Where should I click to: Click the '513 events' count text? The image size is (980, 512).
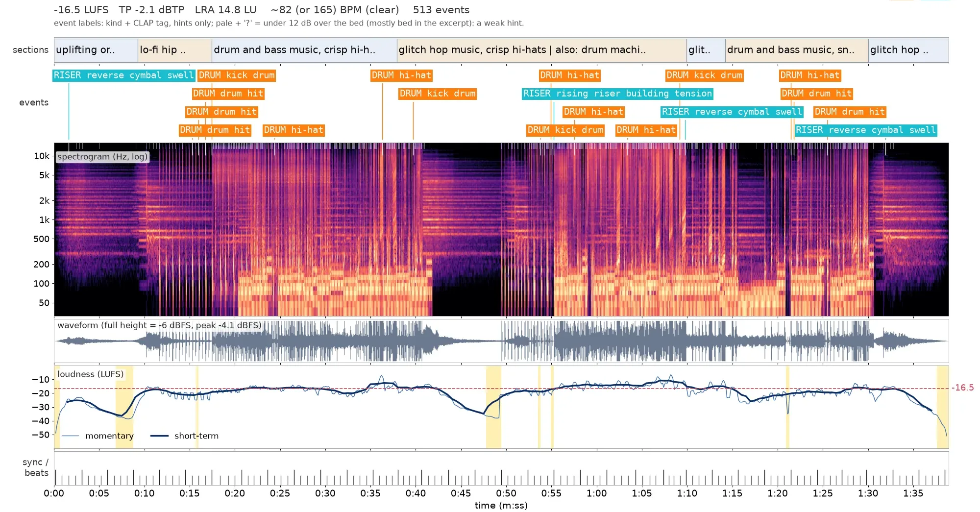click(441, 10)
